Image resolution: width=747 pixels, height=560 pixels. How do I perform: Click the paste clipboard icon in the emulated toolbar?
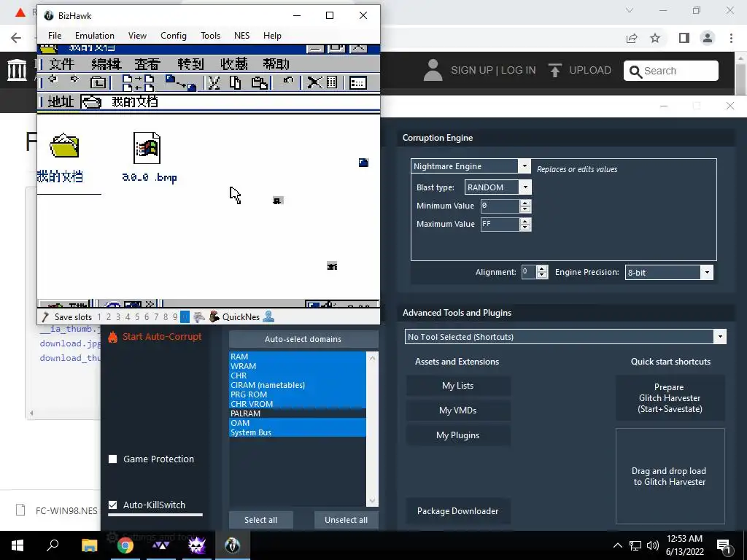coord(259,83)
